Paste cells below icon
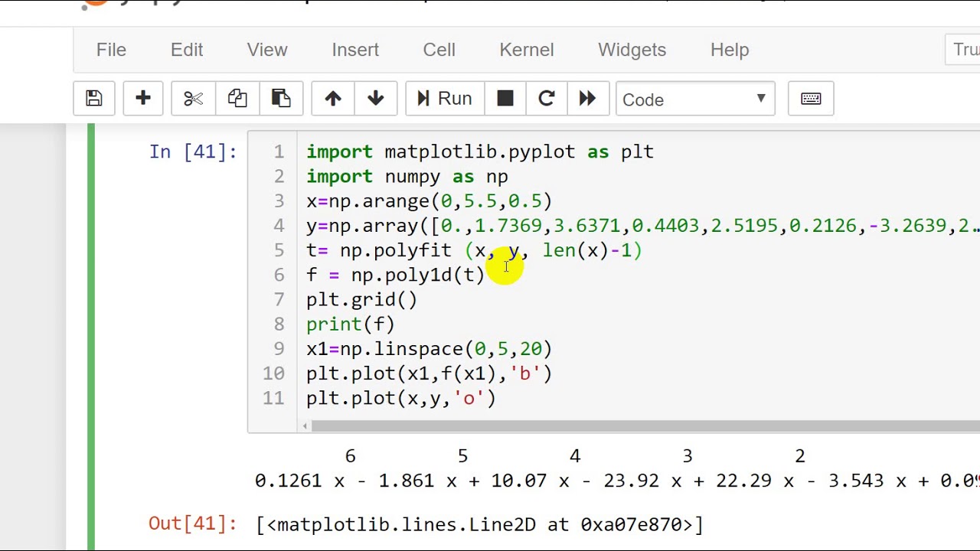 (x=281, y=99)
